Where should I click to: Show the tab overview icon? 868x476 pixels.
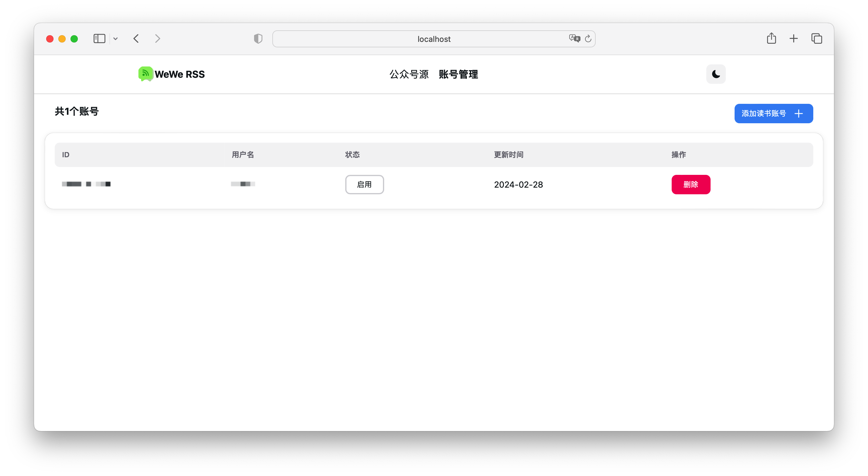coord(816,38)
